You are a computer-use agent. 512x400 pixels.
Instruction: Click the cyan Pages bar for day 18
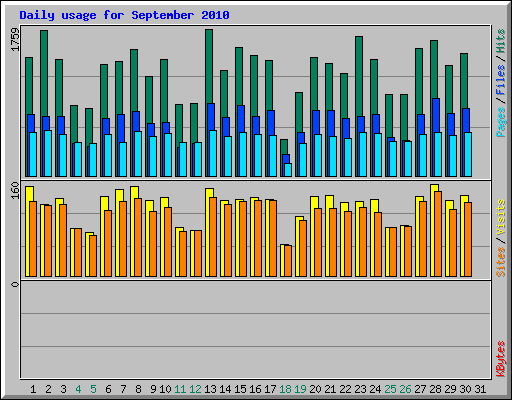tap(288, 170)
